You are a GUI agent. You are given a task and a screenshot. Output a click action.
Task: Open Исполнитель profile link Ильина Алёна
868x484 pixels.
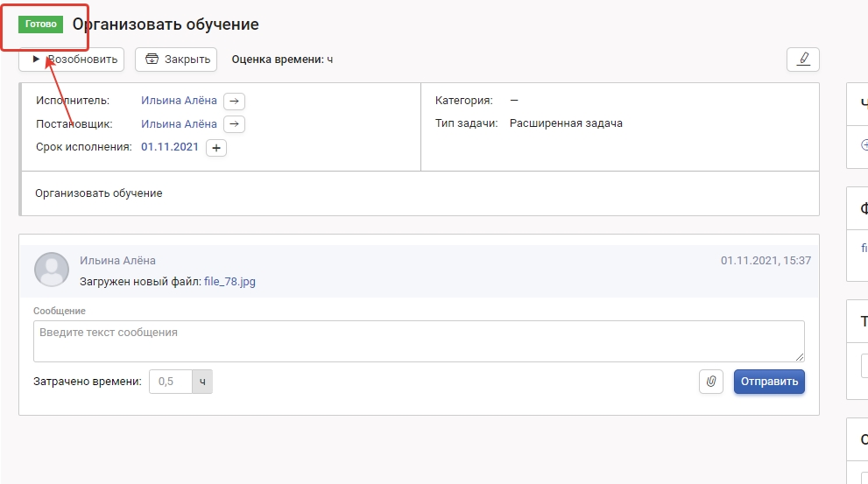(179, 101)
